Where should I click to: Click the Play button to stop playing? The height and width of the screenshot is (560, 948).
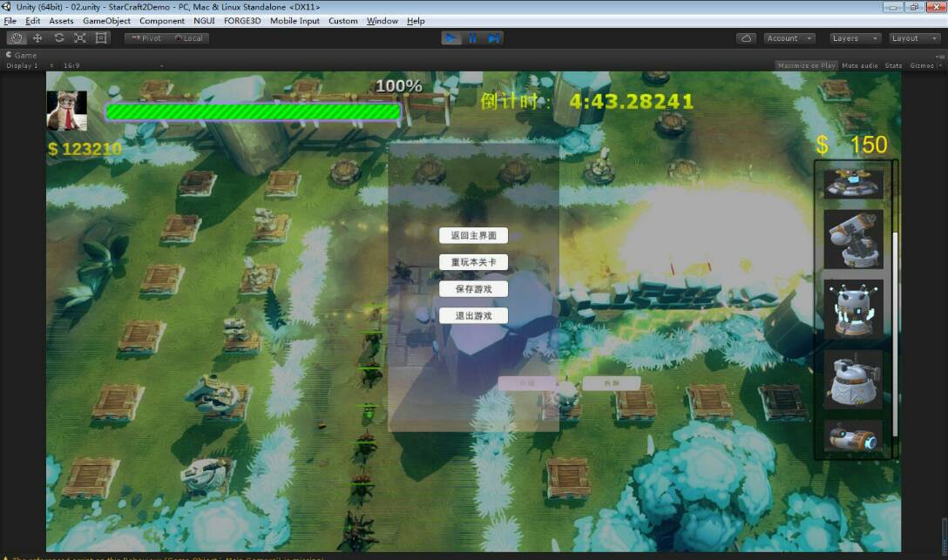[451, 38]
